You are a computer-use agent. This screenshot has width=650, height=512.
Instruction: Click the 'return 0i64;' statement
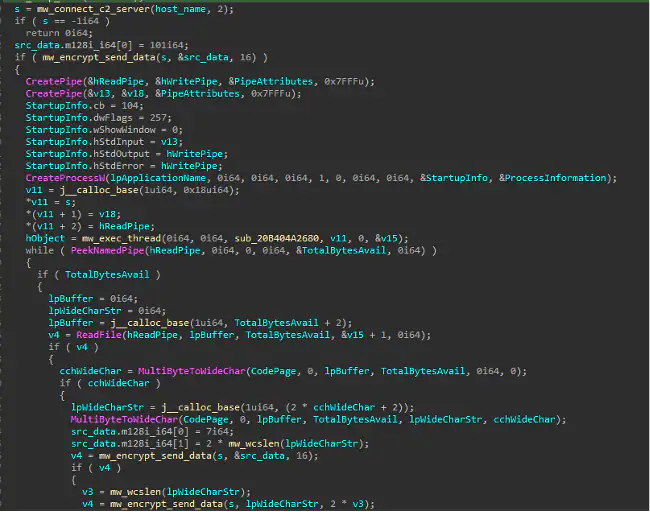click(59, 33)
